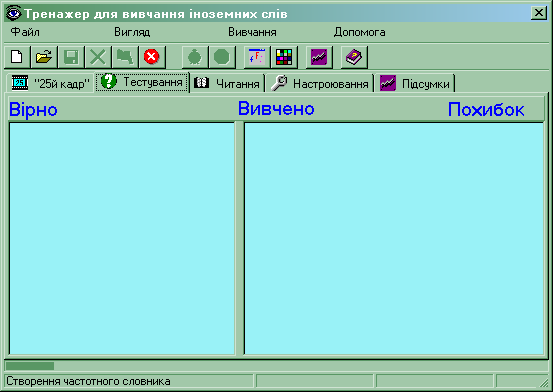553x392 pixels.
Task: Open the Настроювання tab
Action: pos(320,83)
